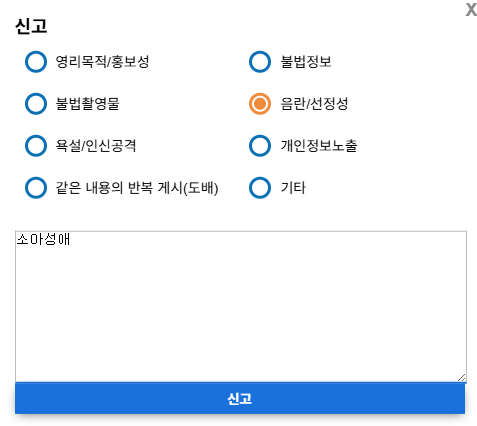This screenshot has height=426, width=477.
Task: Submit the report with blue 신고 button
Action: click(x=240, y=399)
